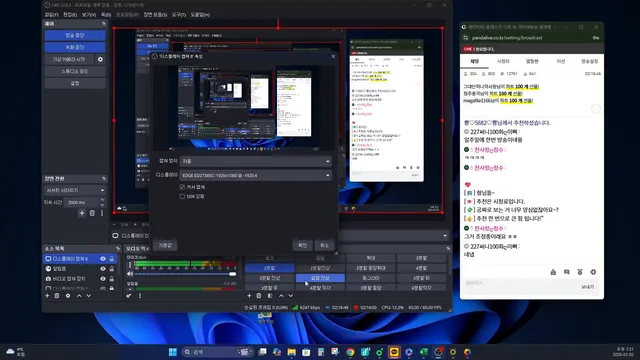Switch to the viewers tab in Pandalive
Screen dimensions: 640x360
click(x=503, y=61)
